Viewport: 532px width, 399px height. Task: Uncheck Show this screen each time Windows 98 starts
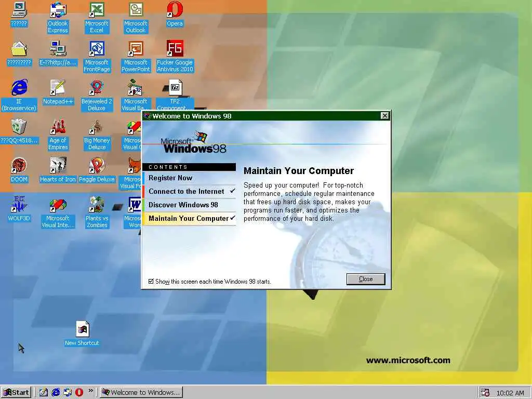[x=151, y=281]
